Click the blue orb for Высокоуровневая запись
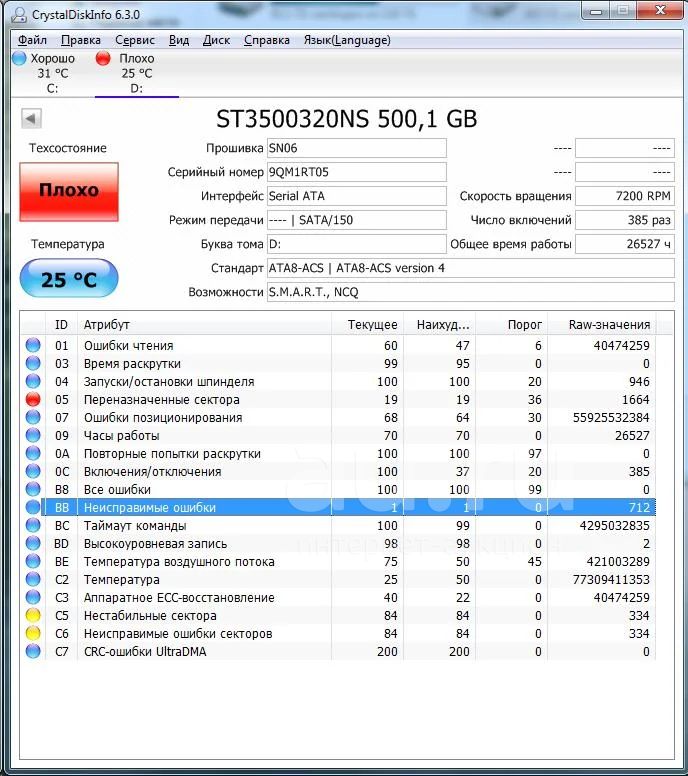The image size is (688, 776). point(33,543)
